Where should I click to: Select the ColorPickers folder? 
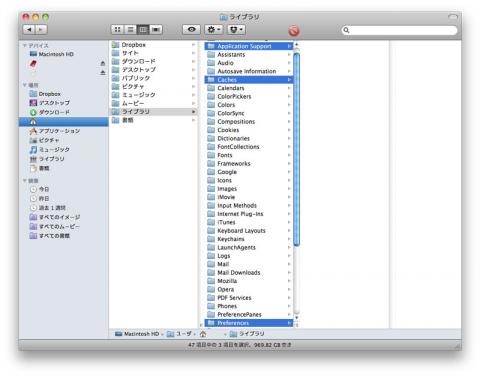(x=249, y=96)
